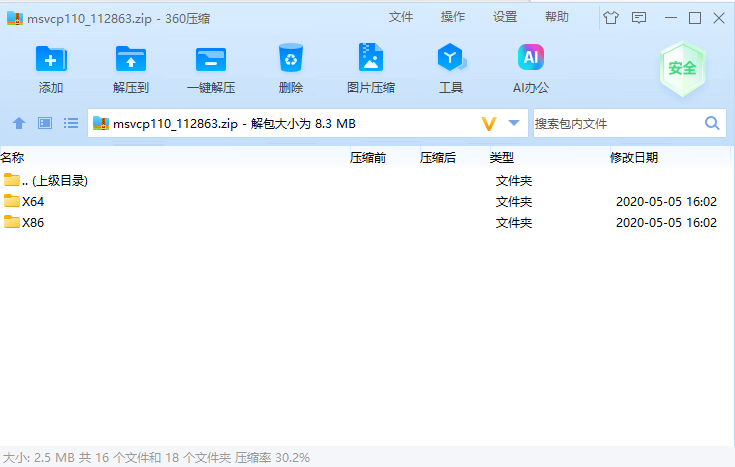Sort by the 压缩后 column header
Screen dimensions: 735x467
438,158
